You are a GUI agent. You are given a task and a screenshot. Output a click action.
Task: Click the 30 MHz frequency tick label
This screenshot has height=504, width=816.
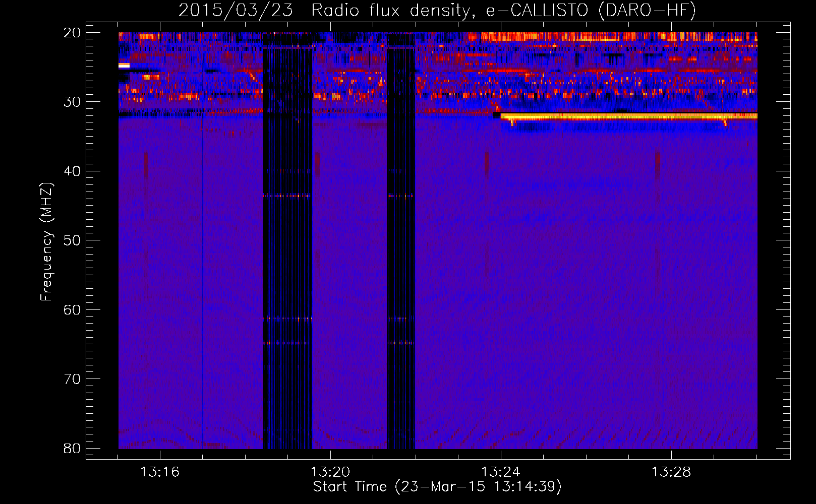click(72, 102)
